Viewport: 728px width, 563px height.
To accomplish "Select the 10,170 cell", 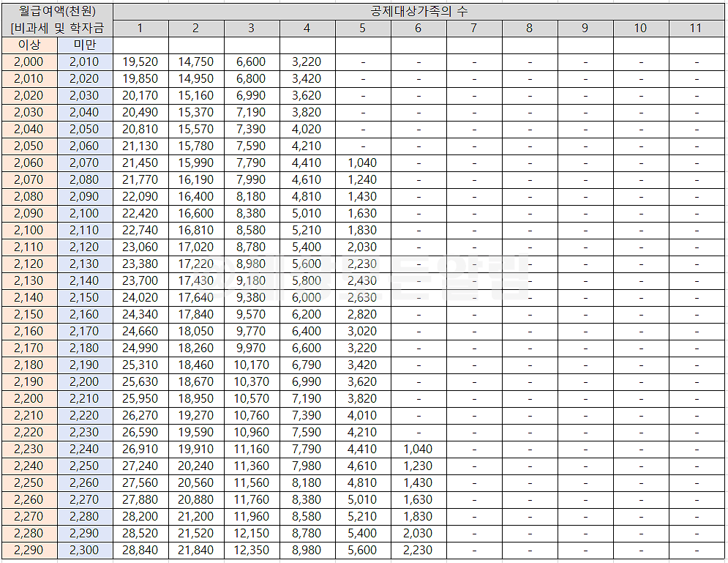I will click(252, 365).
